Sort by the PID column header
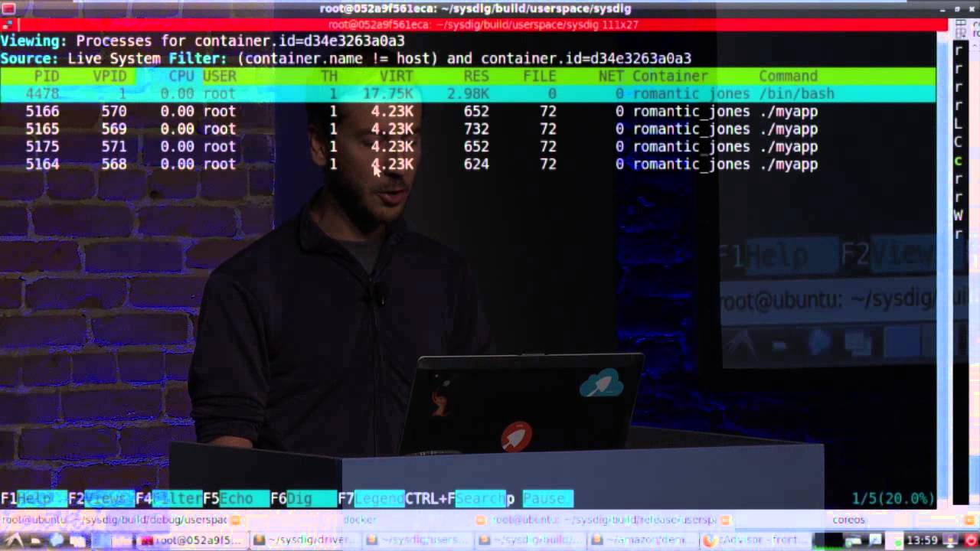 (x=47, y=76)
